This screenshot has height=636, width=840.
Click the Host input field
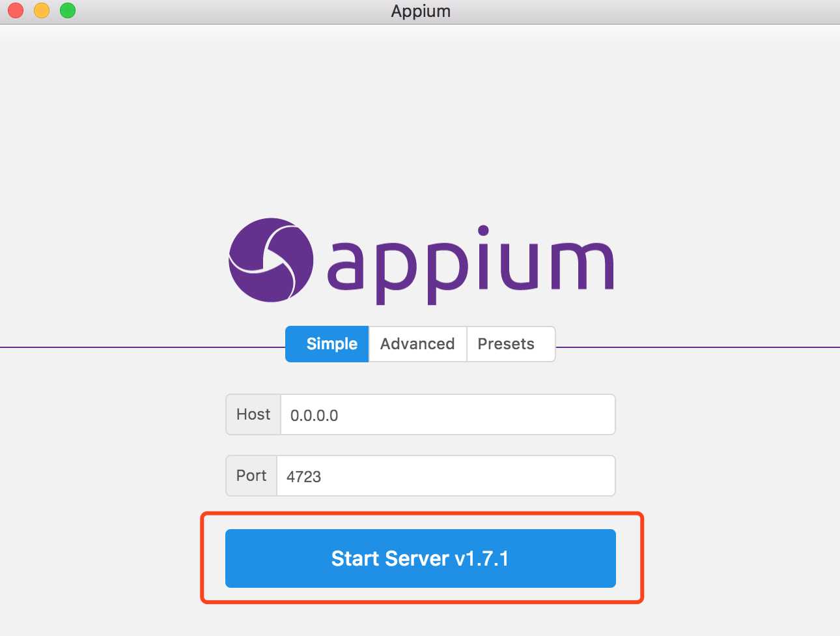pos(447,414)
